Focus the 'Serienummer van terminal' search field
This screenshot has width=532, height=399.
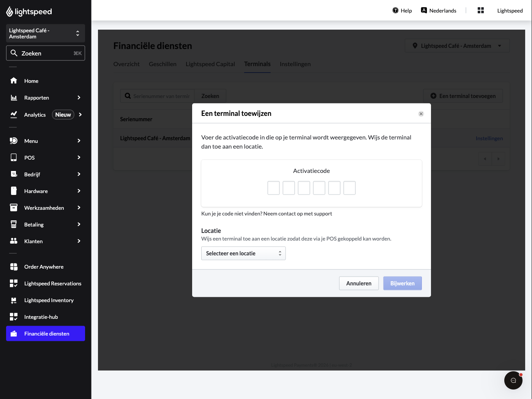pyautogui.click(x=157, y=96)
